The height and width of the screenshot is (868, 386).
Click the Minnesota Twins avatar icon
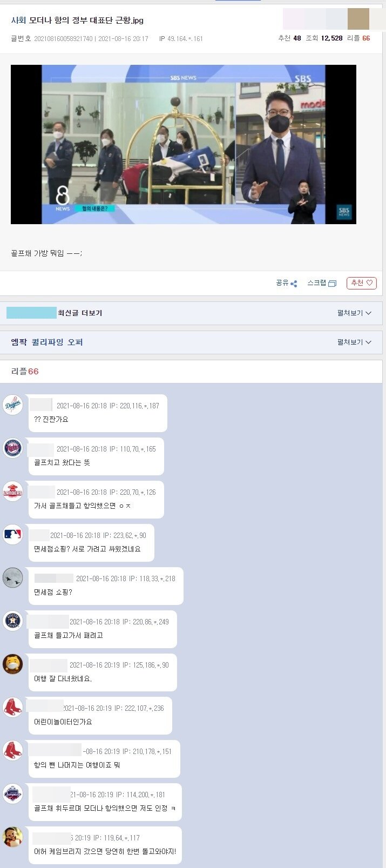click(12, 448)
